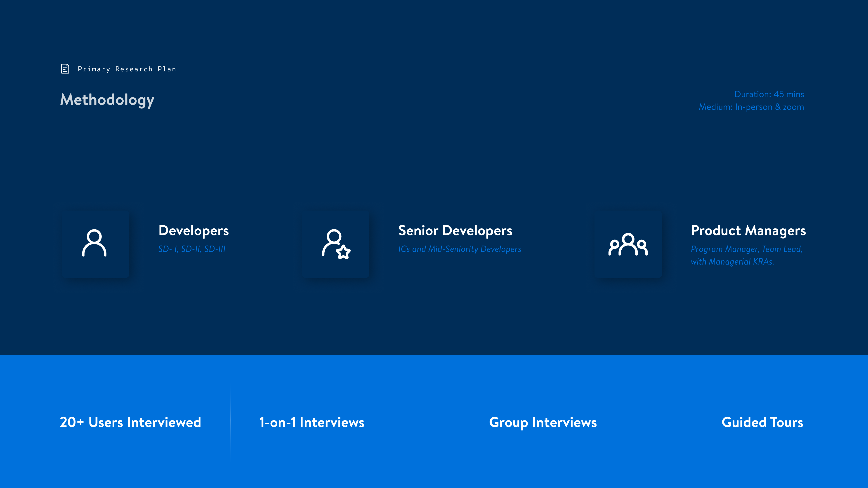
Task: Click the Group Interviews label
Action: [543, 423]
